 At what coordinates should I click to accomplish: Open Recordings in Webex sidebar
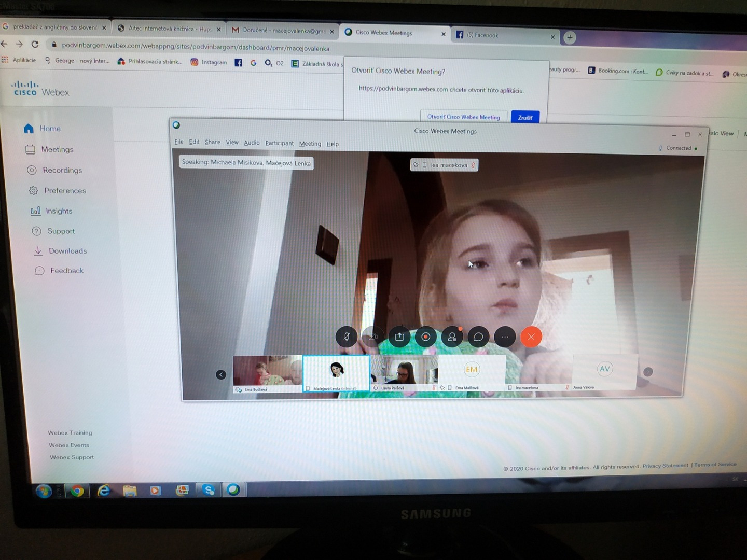62,170
